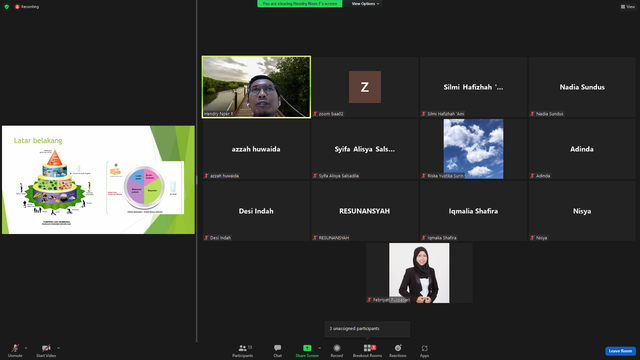Click the muted mic icon on Syifa Alisya tile
640x360 pixels.
click(315, 176)
